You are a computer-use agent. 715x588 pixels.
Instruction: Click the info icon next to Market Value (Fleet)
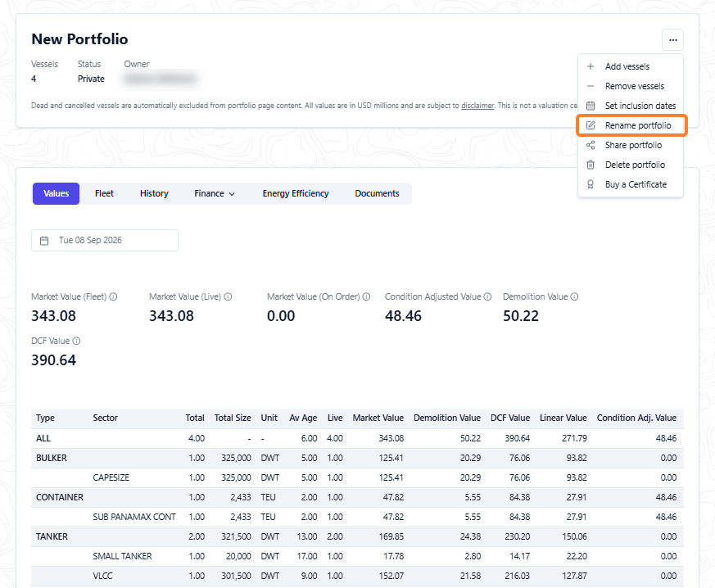(114, 296)
